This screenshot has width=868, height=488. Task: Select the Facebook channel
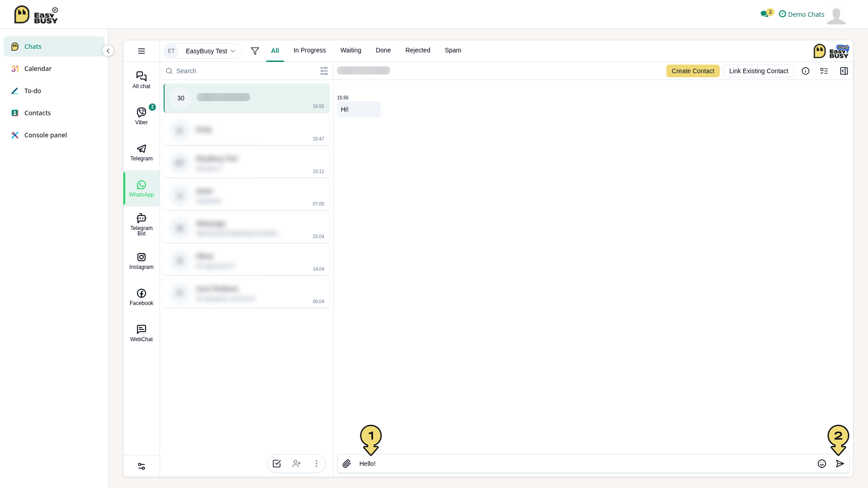(142, 297)
